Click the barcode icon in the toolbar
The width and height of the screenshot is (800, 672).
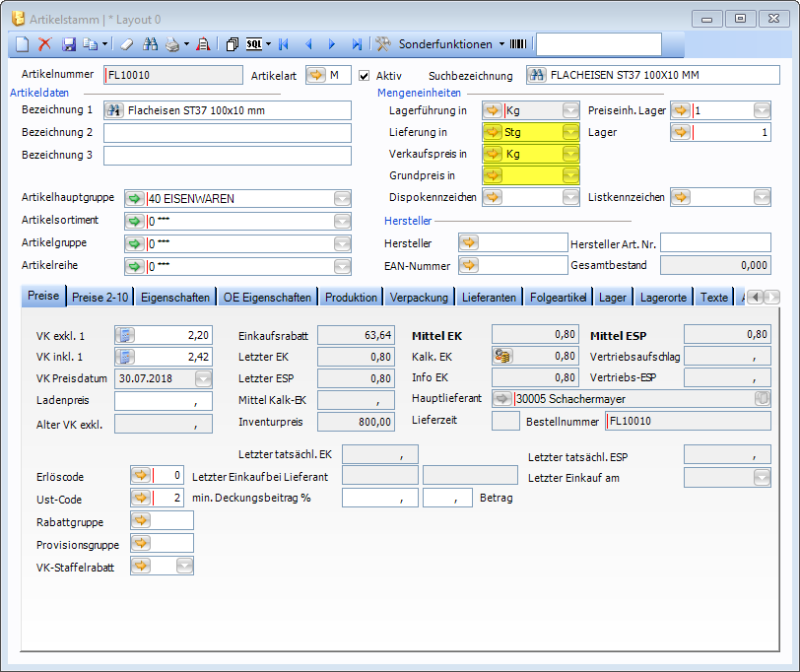click(x=517, y=44)
